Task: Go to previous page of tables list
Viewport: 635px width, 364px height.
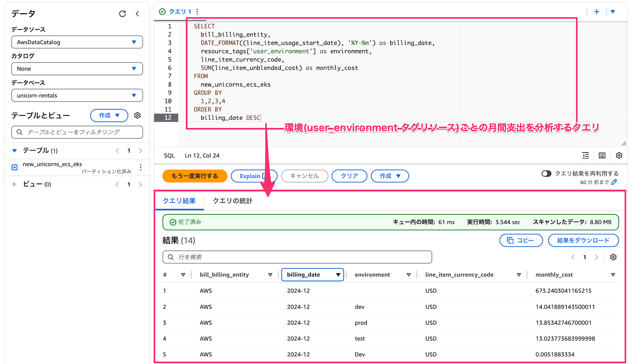Action: [117, 151]
